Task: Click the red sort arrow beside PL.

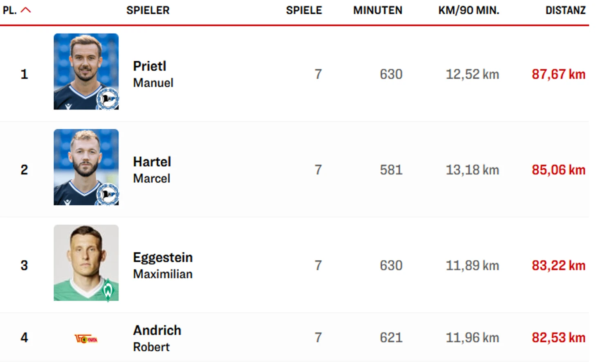Action: tap(26, 10)
